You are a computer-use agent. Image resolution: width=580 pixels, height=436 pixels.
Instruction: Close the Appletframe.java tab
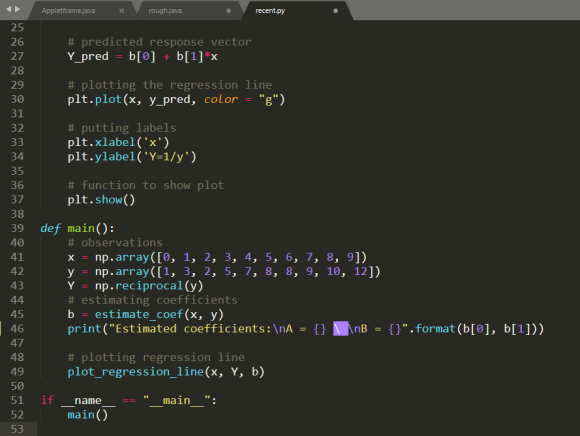click(x=121, y=11)
